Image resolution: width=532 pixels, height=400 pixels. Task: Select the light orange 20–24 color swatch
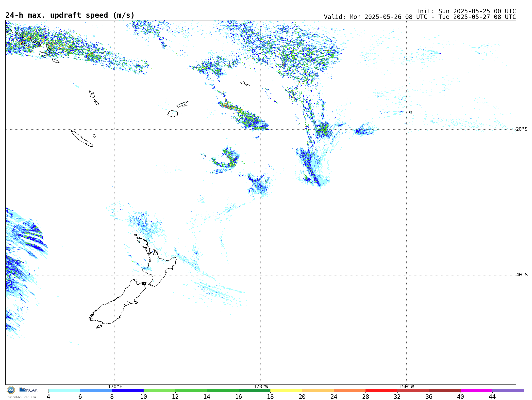pyautogui.click(x=318, y=391)
